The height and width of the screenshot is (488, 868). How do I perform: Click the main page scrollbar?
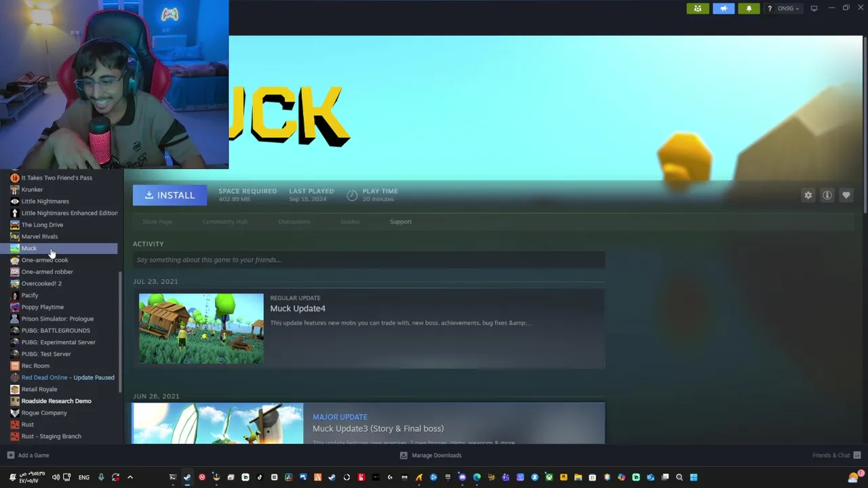(x=865, y=125)
